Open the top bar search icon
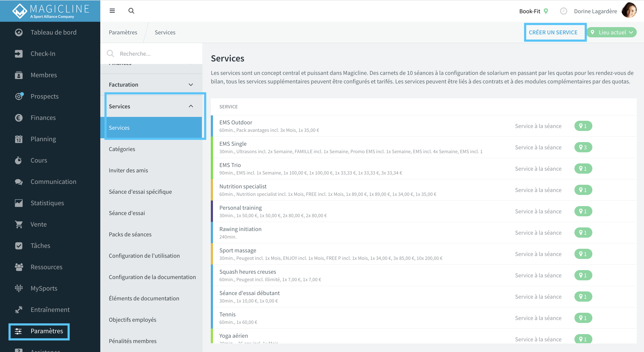644x352 pixels. pos(131,11)
